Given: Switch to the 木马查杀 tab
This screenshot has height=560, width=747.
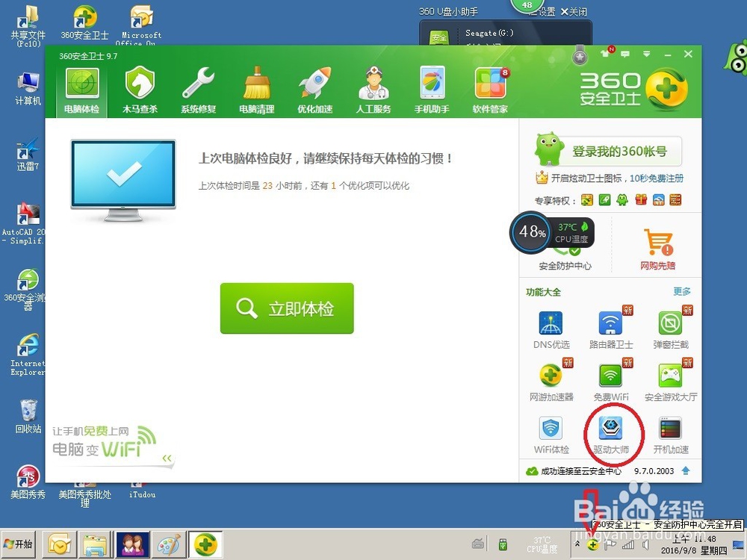Looking at the screenshot, I should pyautogui.click(x=140, y=90).
